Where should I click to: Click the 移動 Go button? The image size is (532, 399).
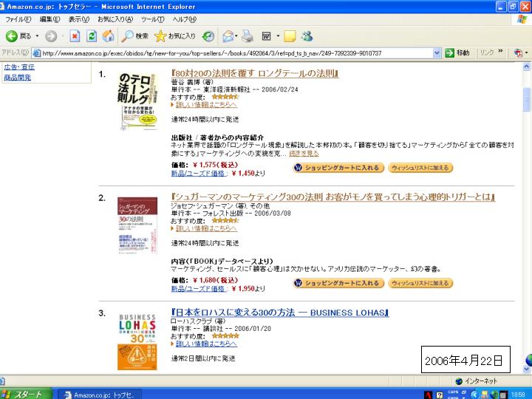[x=457, y=53]
